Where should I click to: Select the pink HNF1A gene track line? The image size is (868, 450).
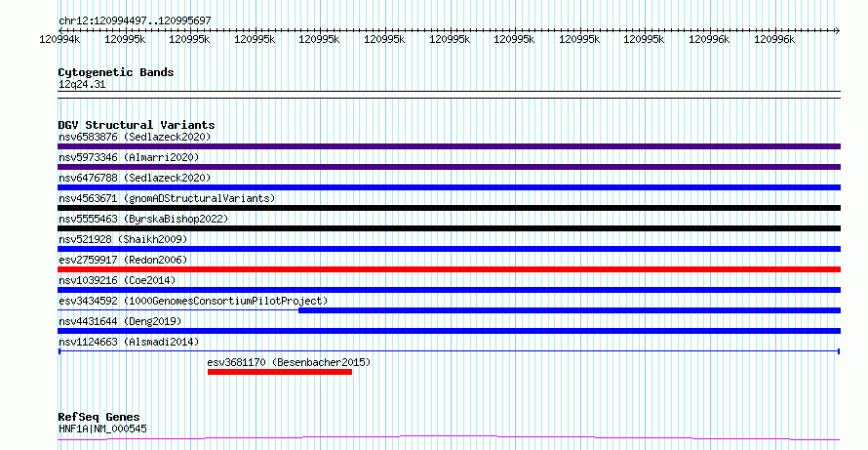[x=449, y=438]
